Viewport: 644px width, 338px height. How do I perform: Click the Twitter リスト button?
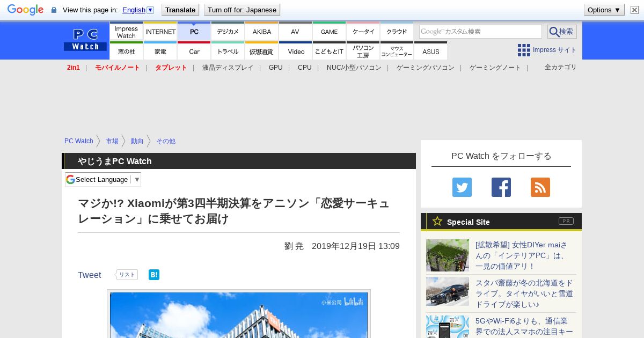127,275
